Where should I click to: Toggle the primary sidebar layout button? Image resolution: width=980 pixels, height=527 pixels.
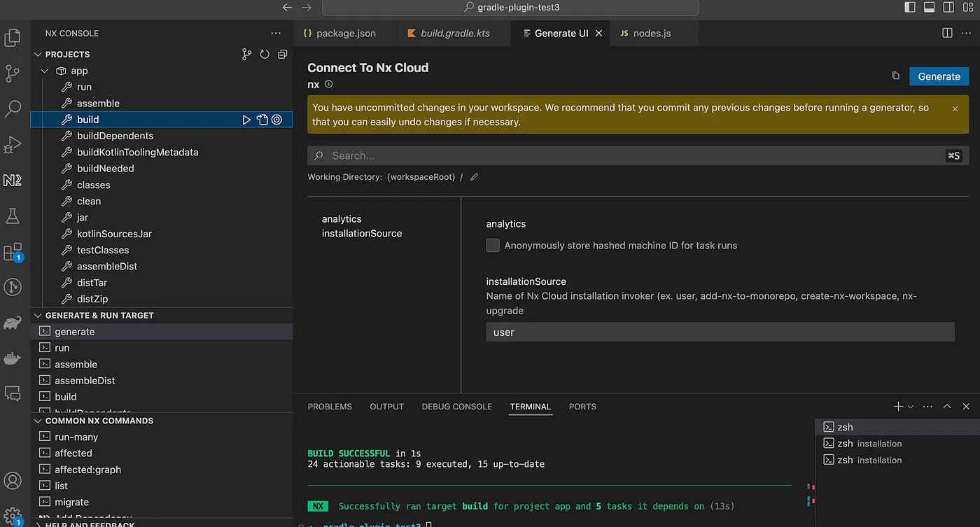(x=910, y=7)
